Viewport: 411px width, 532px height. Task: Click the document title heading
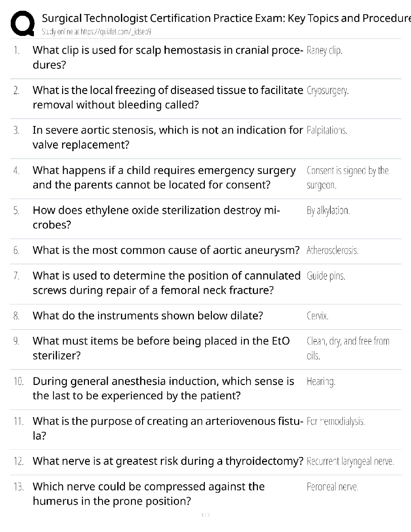click(x=226, y=18)
